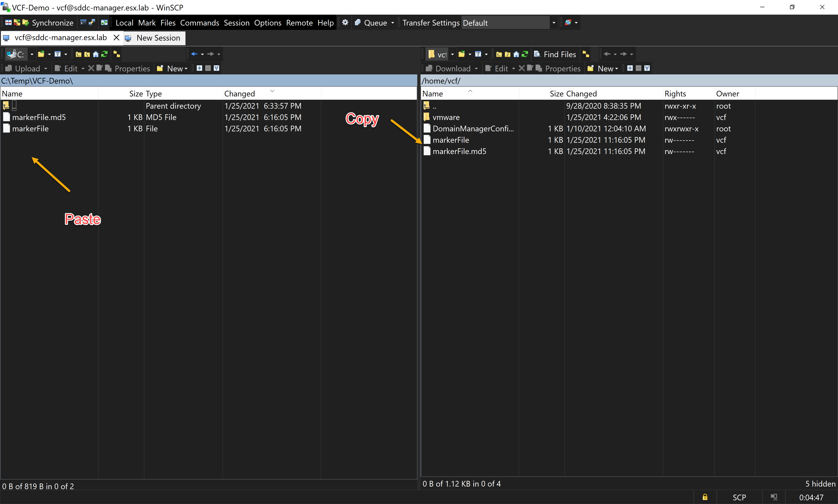Image resolution: width=838 pixels, height=504 pixels.
Task: Click the lock icon in status bar
Action: [x=705, y=497]
